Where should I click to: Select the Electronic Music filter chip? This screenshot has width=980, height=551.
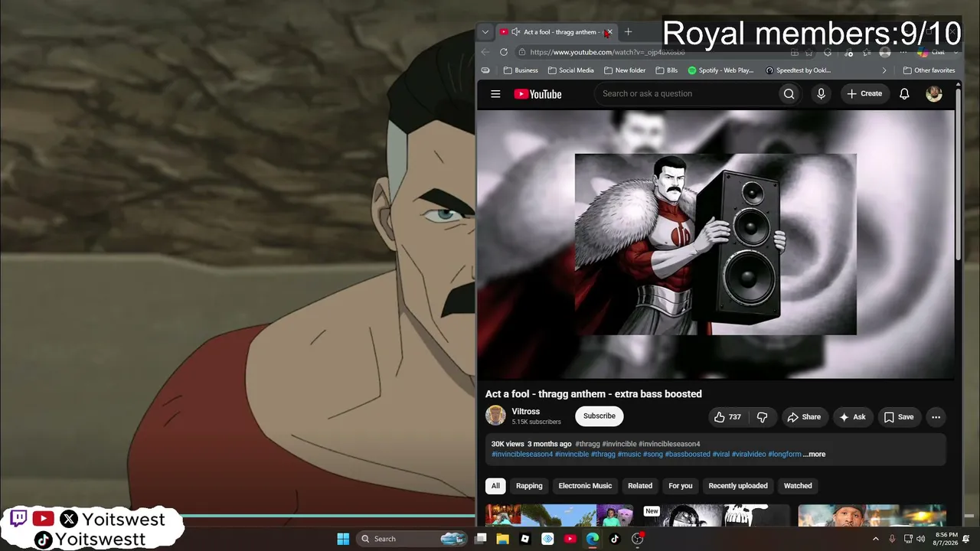click(x=585, y=486)
